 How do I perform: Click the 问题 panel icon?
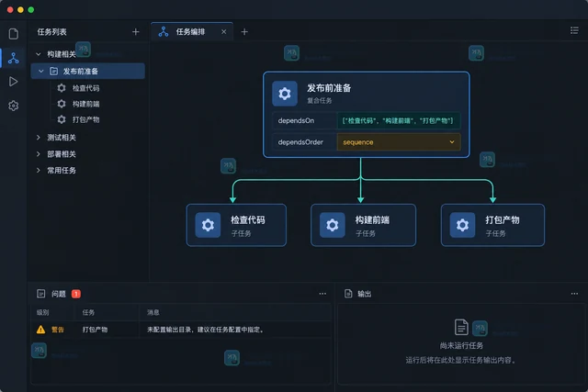pyautogui.click(x=40, y=294)
